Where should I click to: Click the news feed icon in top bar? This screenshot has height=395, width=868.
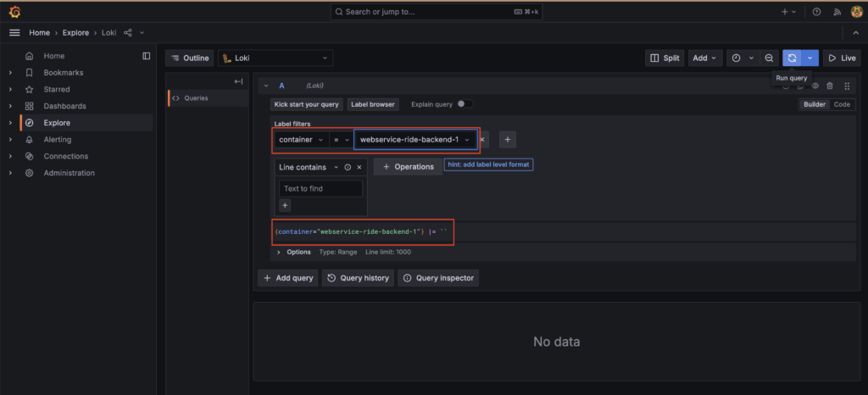coord(836,12)
